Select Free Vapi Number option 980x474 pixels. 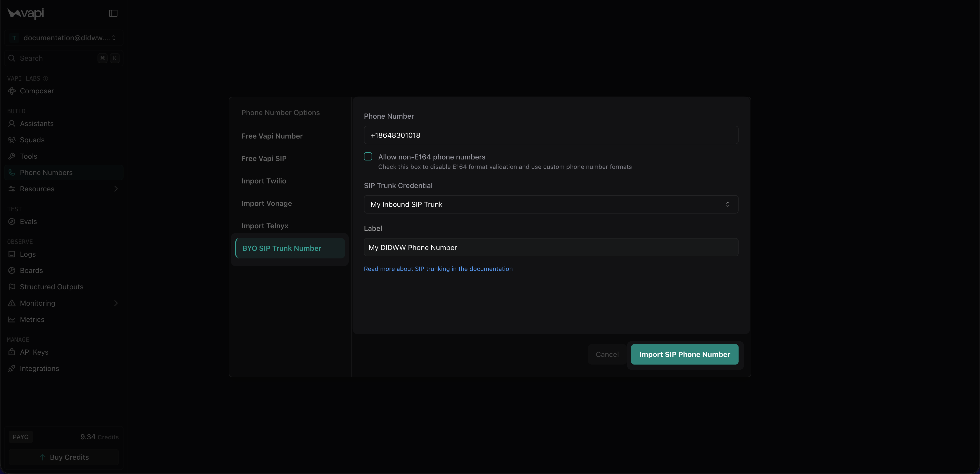tap(272, 136)
